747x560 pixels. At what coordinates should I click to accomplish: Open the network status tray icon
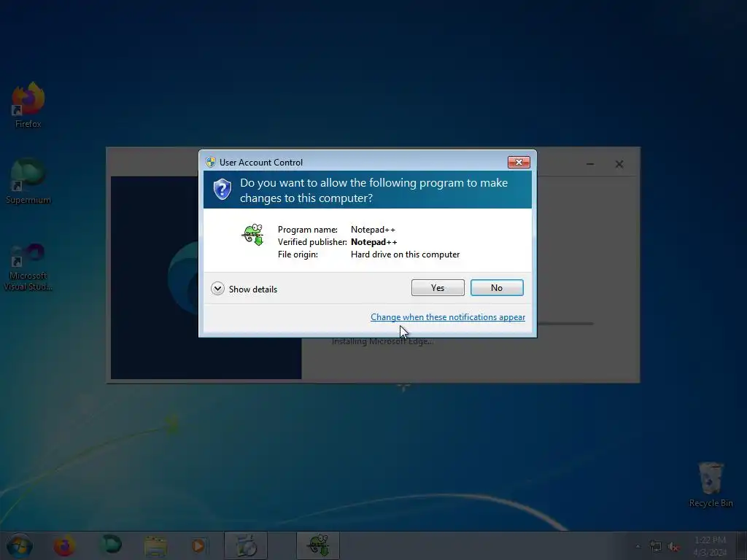(x=656, y=546)
